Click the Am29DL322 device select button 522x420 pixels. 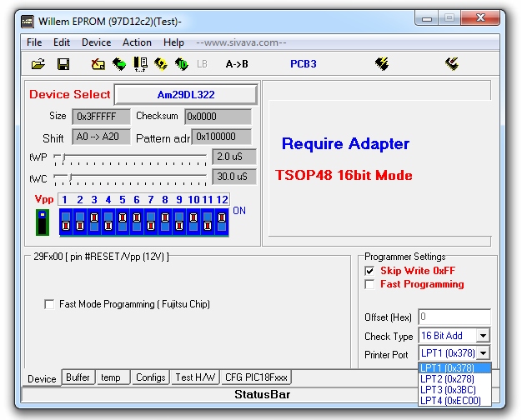point(186,94)
